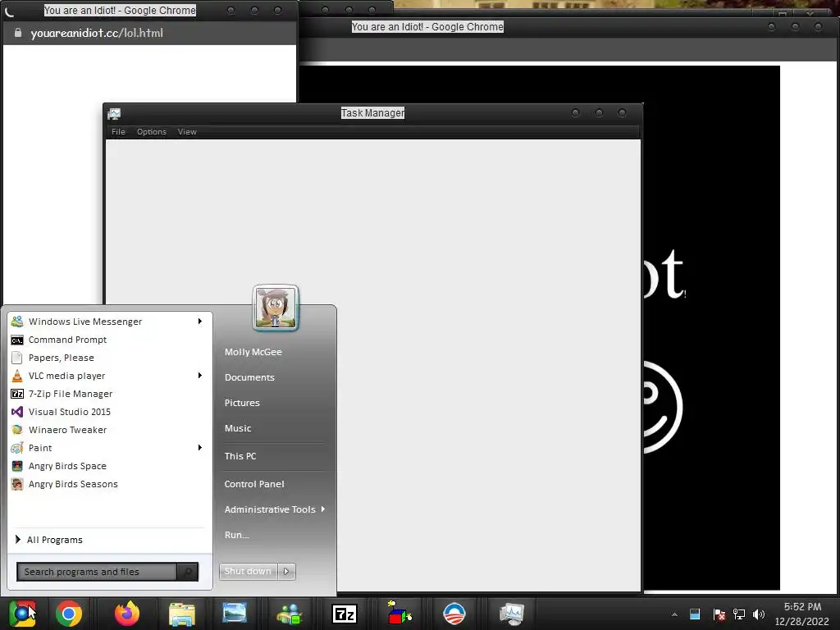The height and width of the screenshot is (630, 840).
Task: Launch VLC media player entry
Action: 110,376
